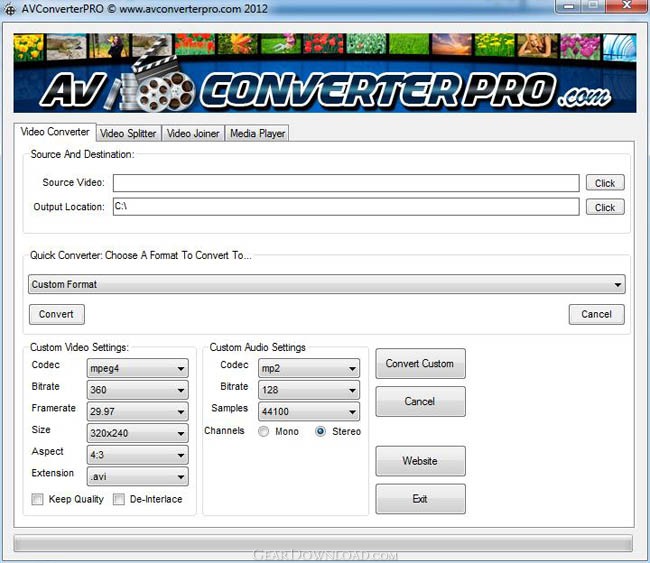Open the audio Bitrate 128 dropdown

[x=309, y=390]
